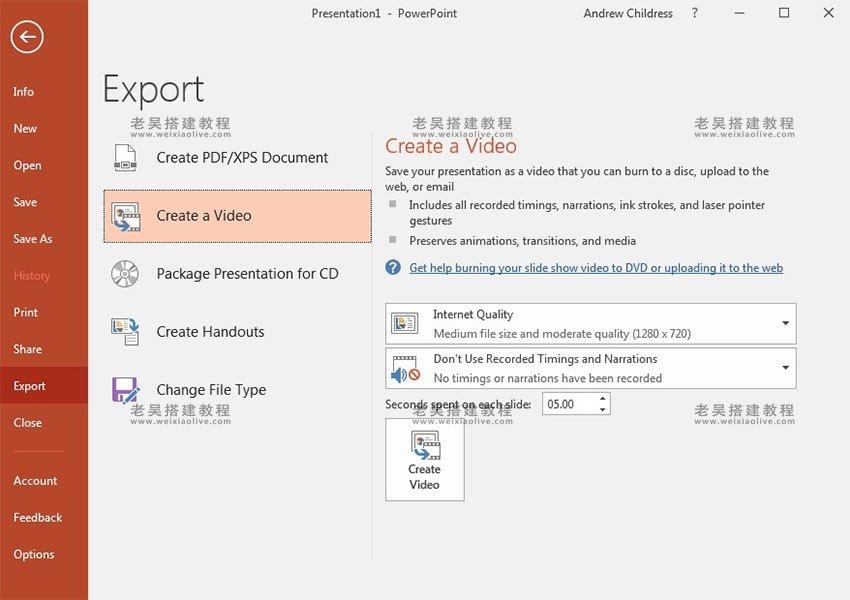Click the Internet Quality monitor icon
850x600 pixels.
point(404,322)
